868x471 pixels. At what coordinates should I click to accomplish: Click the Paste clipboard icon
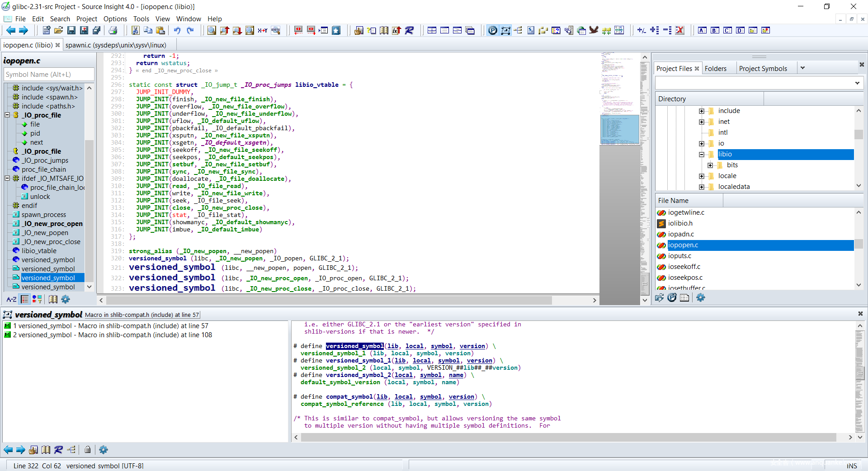(x=160, y=30)
